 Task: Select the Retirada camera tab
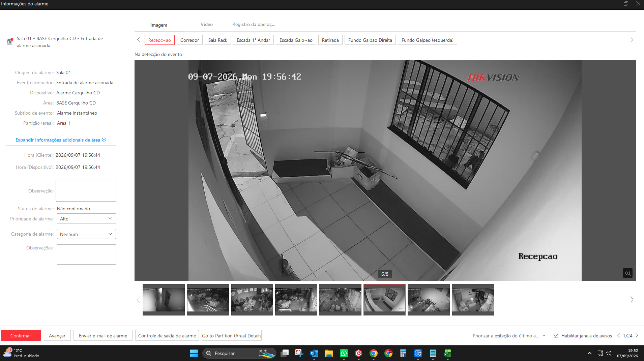click(330, 40)
